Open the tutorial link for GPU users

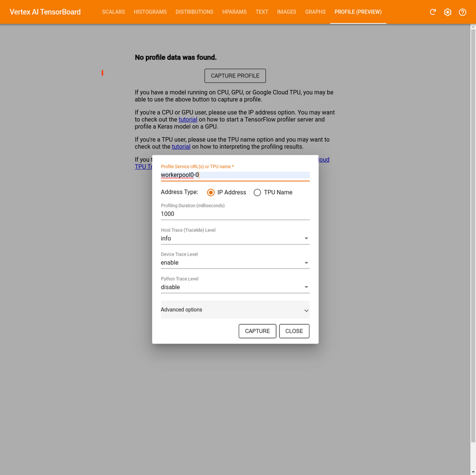188,120
